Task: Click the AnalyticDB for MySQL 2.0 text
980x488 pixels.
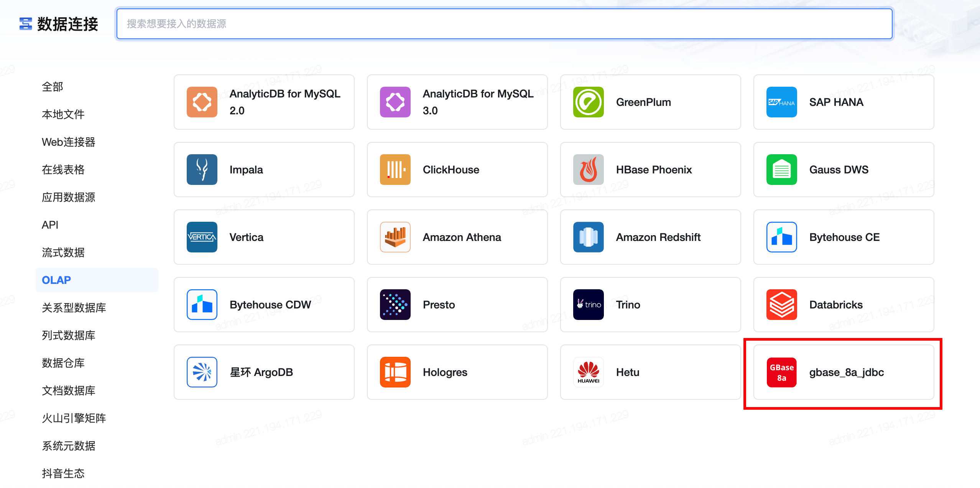Action: click(285, 102)
